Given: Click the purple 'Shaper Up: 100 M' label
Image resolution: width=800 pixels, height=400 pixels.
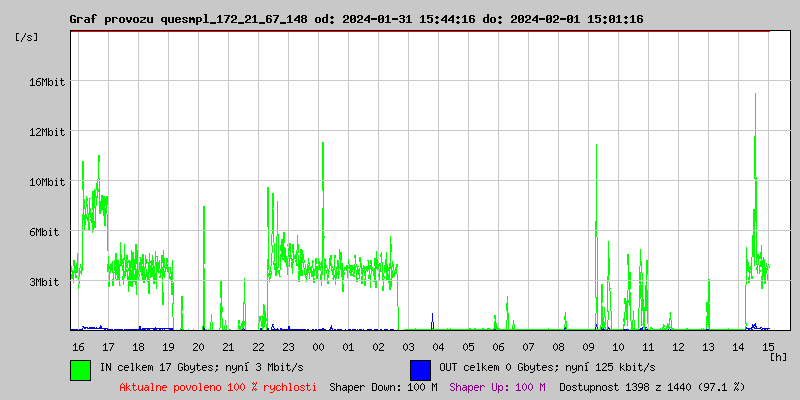Looking at the screenshot, I should [497, 387].
